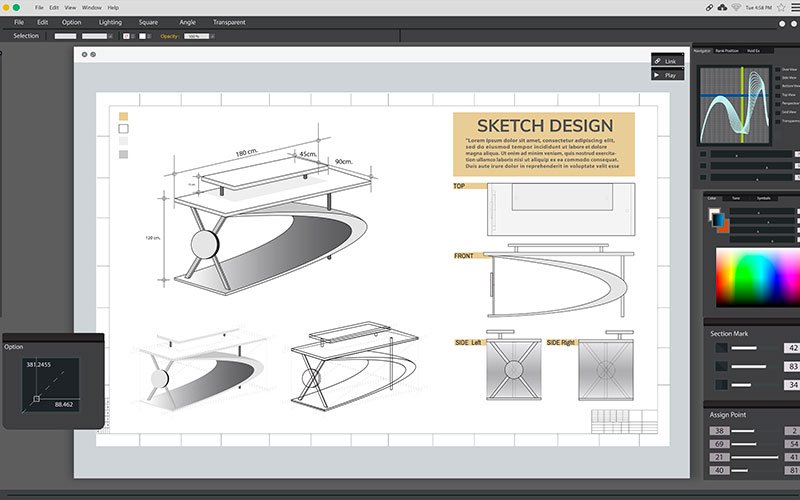The width and height of the screenshot is (800, 500).
Task: Click the Wi-Fi status icon
Action: coord(736,7)
